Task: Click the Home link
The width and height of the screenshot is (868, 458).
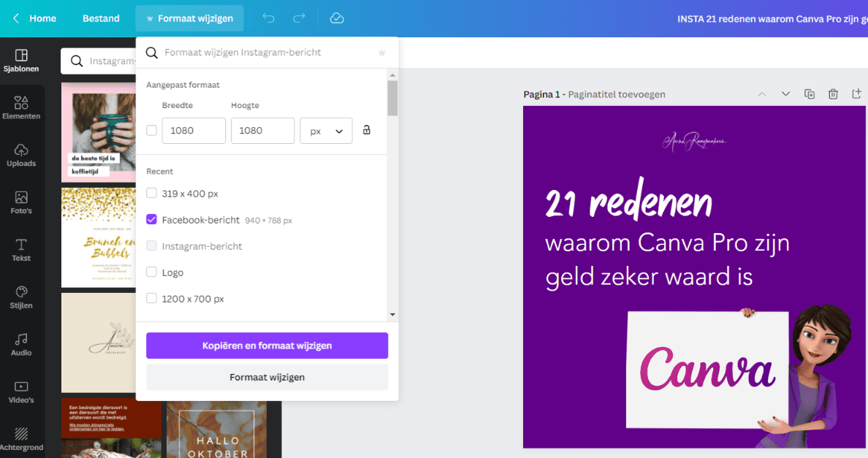Action: pyautogui.click(x=42, y=18)
